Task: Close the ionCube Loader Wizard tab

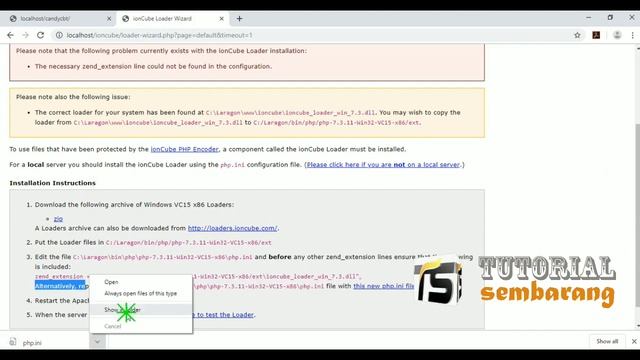Action: pyautogui.click(x=222, y=19)
